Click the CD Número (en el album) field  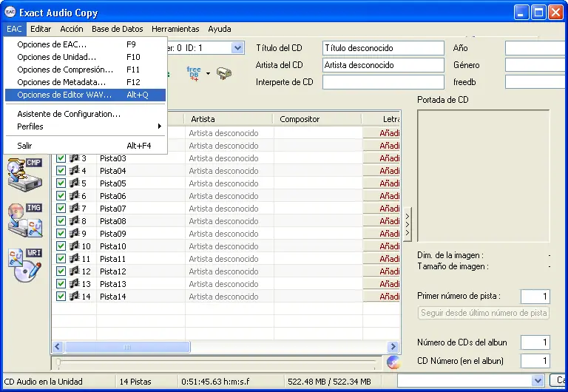[x=535, y=361]
